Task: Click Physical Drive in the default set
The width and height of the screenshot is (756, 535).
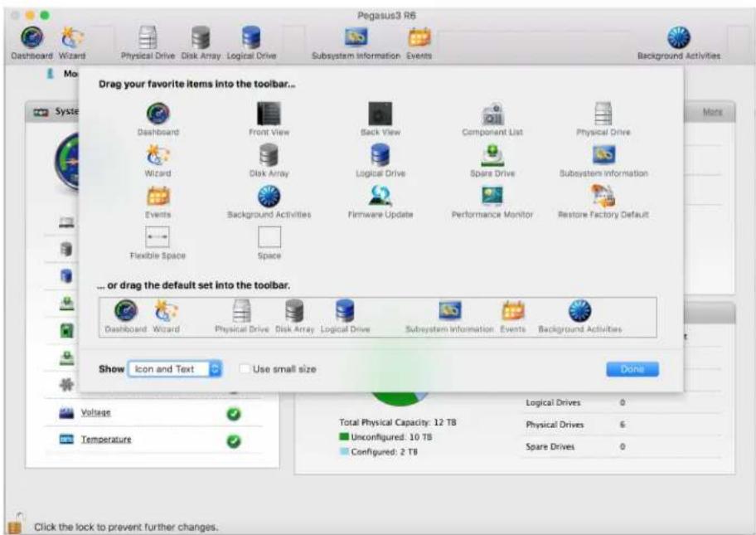Action: [x=241, y=317]
